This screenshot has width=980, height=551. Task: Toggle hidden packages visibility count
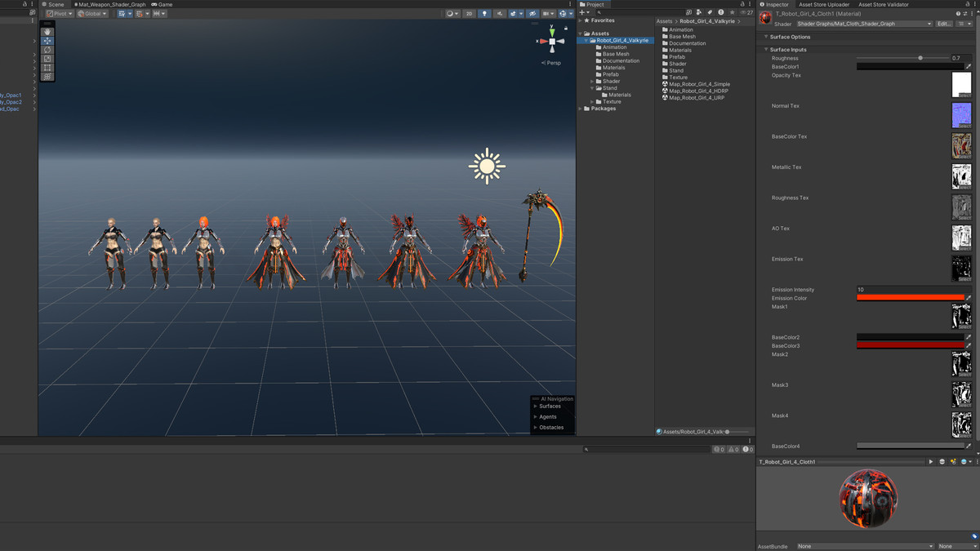point(746,13)
